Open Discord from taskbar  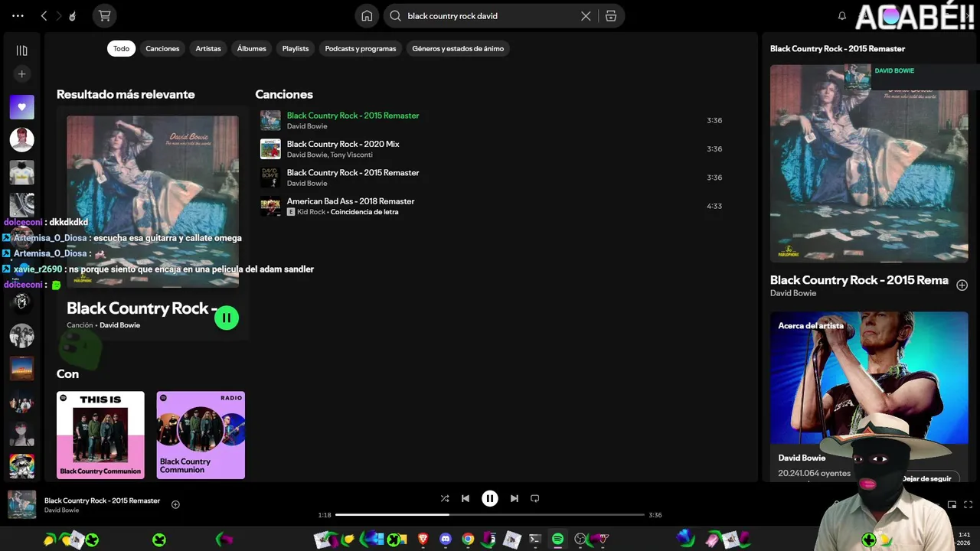[446, 540]
